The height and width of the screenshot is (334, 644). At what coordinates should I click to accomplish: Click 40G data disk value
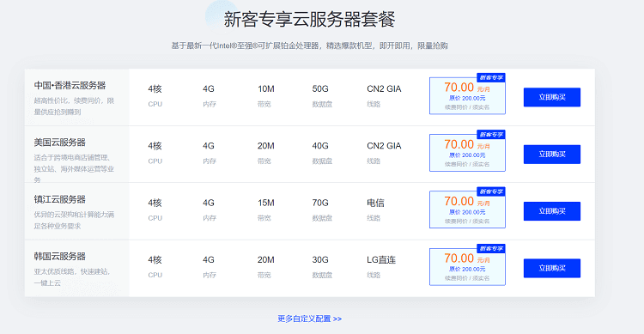click(x=320, y=146)
